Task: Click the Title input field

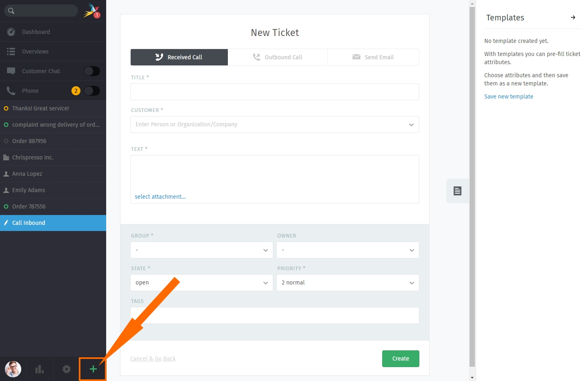Action: pyautogui.click(x=275, y=92)
